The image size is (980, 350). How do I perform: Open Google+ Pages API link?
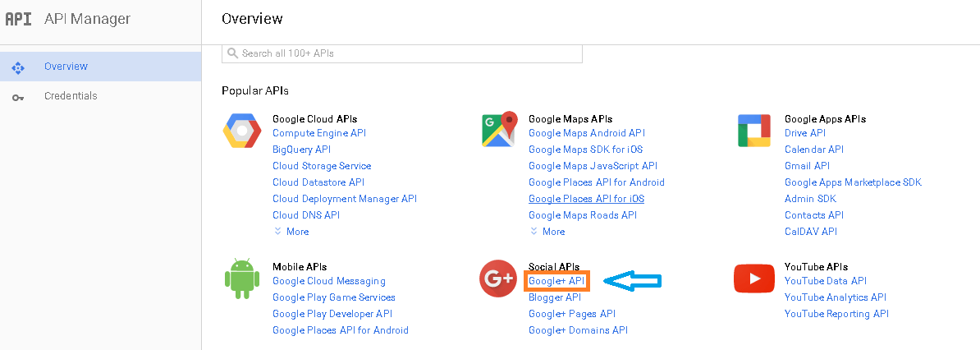click(573, 314)
